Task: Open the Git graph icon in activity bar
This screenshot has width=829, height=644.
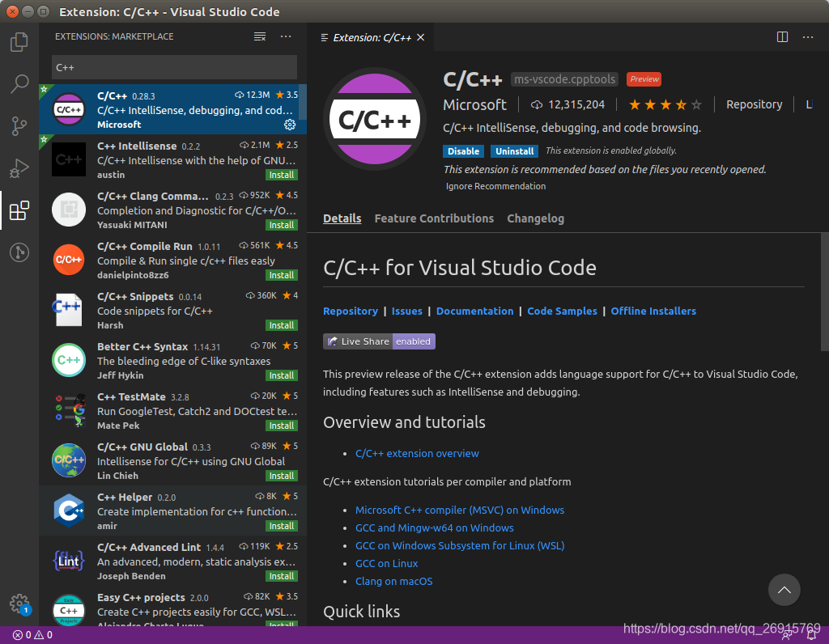Action: tap(19, 252)
